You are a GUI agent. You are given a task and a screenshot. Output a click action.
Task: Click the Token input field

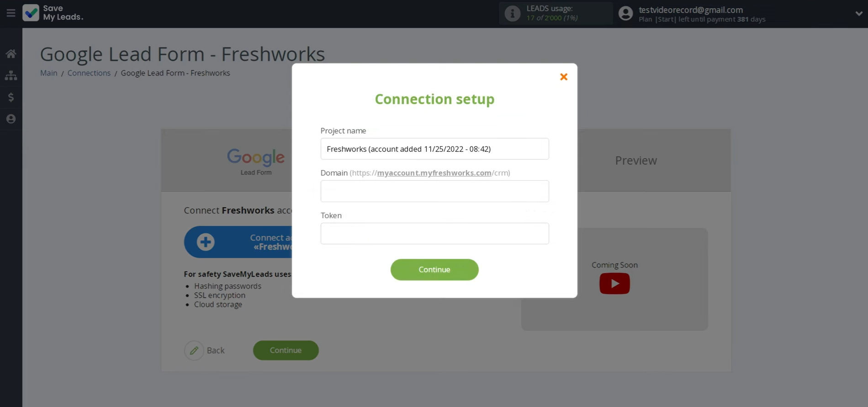(434, 234)
